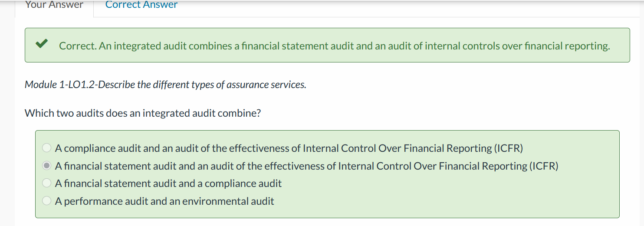Click the Module 1-LO1.2 learning objective line
The image size is (644, 226).
(165, 85)
